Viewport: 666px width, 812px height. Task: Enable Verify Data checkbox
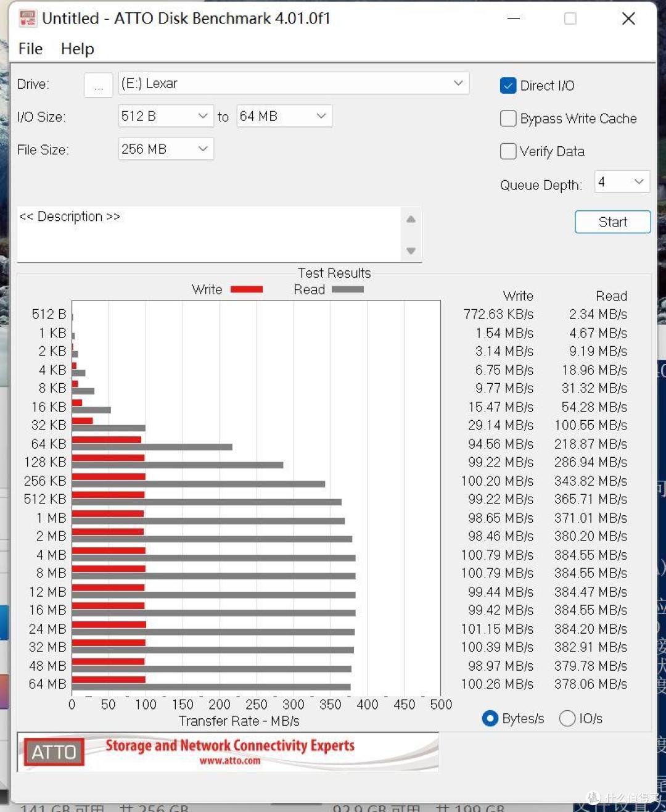click(x=508, y=151)
